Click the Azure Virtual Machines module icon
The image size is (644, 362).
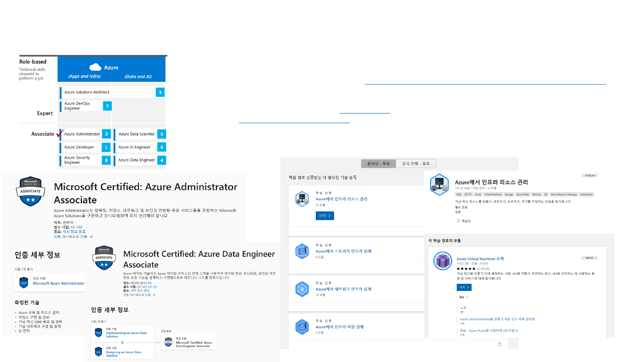[x=443, y=261]
